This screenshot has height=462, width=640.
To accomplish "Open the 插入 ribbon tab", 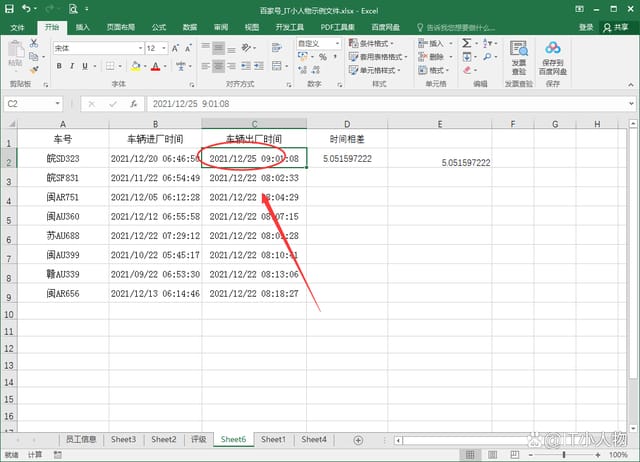I will point(82,27).
